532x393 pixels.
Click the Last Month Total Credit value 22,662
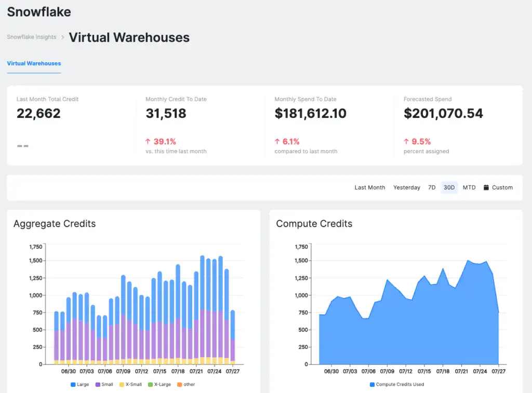click(x=38, y=113)
